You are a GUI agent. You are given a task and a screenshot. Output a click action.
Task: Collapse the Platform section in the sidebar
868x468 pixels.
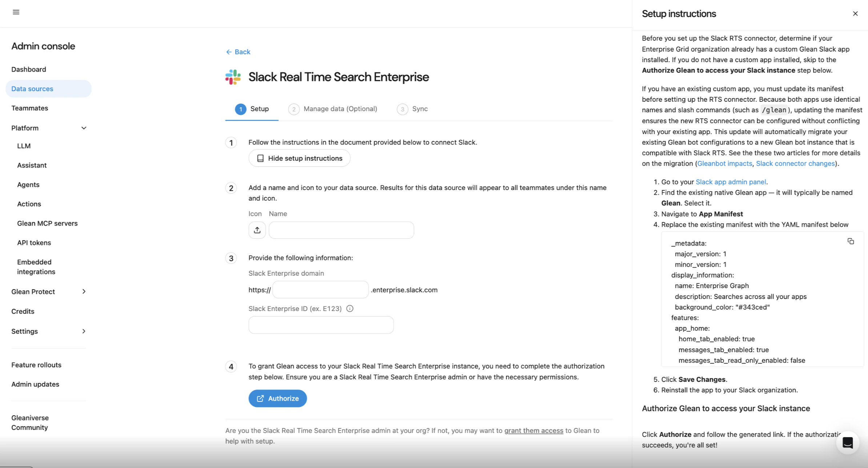pyautogui.click(x=84, y=128)
